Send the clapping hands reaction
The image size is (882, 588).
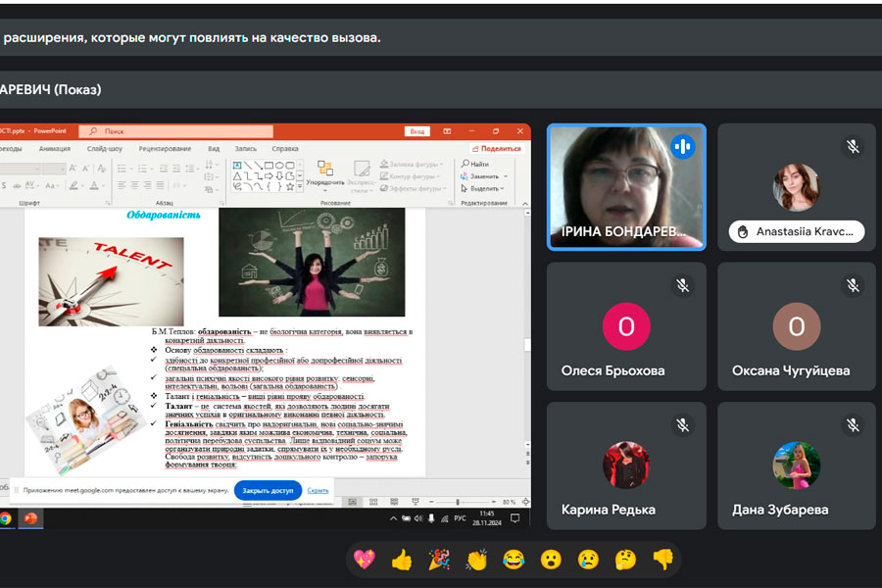[476, 560]
